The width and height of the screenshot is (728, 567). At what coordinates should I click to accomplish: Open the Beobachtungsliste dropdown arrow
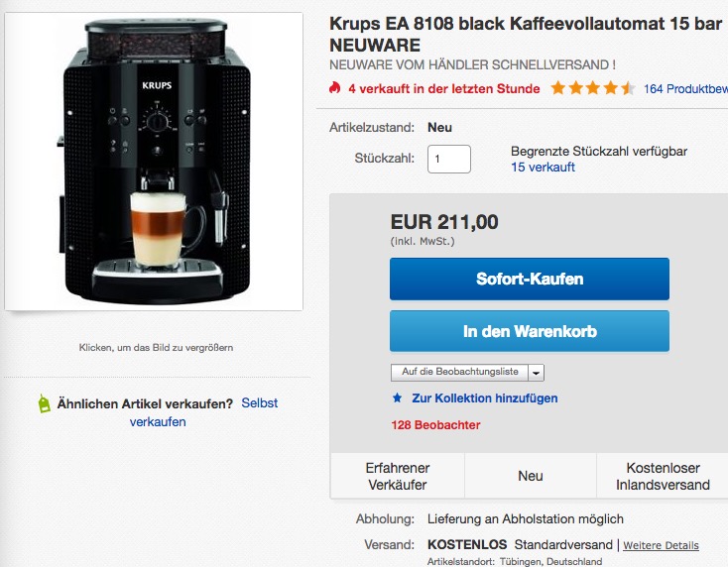tap(537, 372)
